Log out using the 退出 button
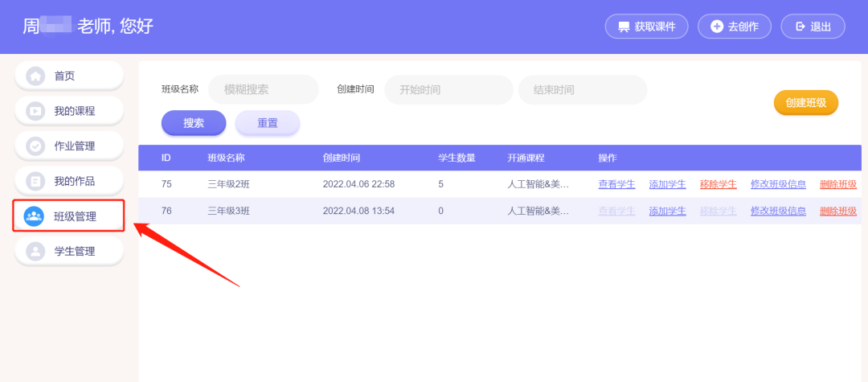 813,27
